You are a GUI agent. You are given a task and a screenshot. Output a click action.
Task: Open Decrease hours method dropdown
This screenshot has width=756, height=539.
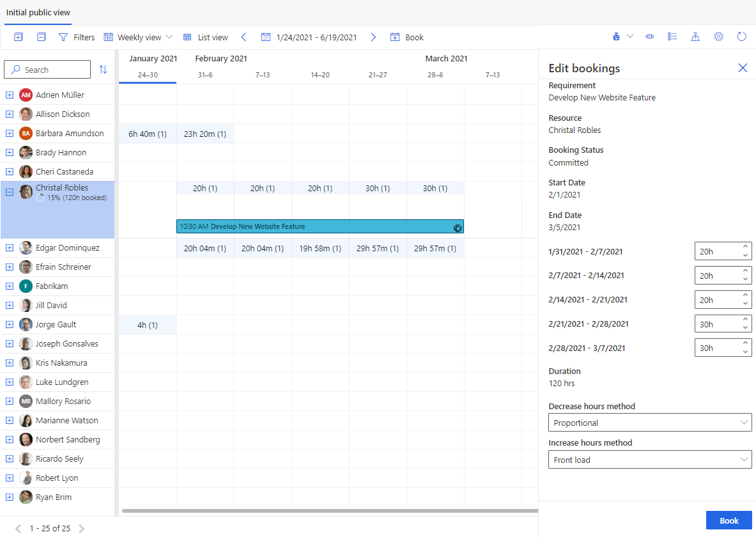coord(650,423)
